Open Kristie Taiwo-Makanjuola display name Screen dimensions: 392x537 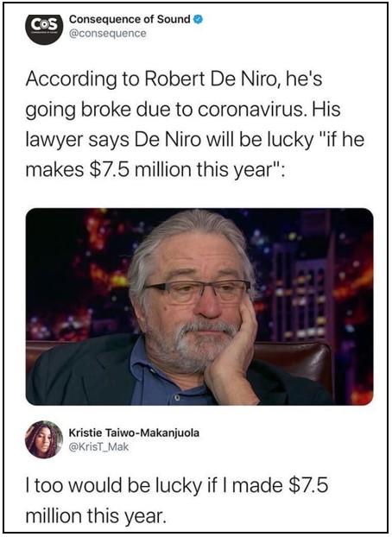134,433
